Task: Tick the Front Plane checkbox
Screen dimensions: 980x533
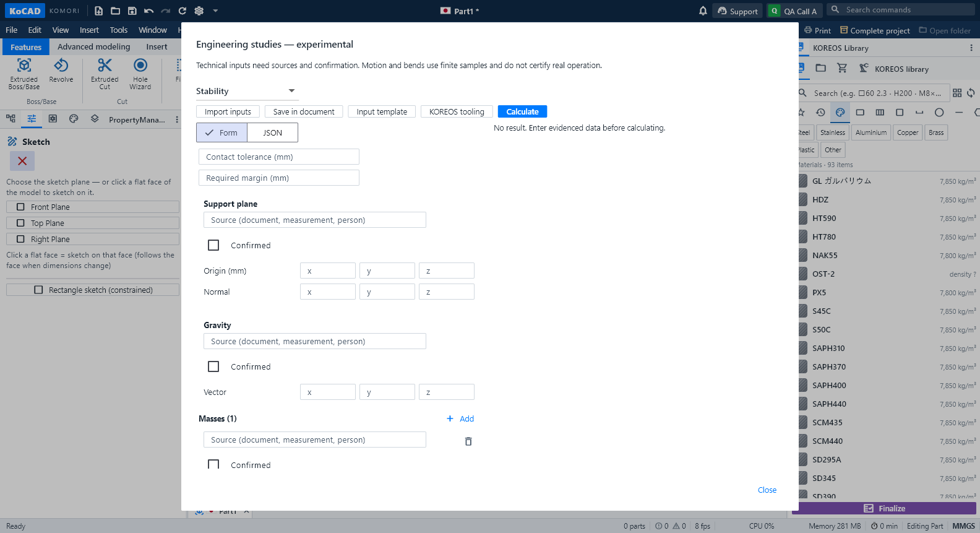Action: click(x=20, y=207)
